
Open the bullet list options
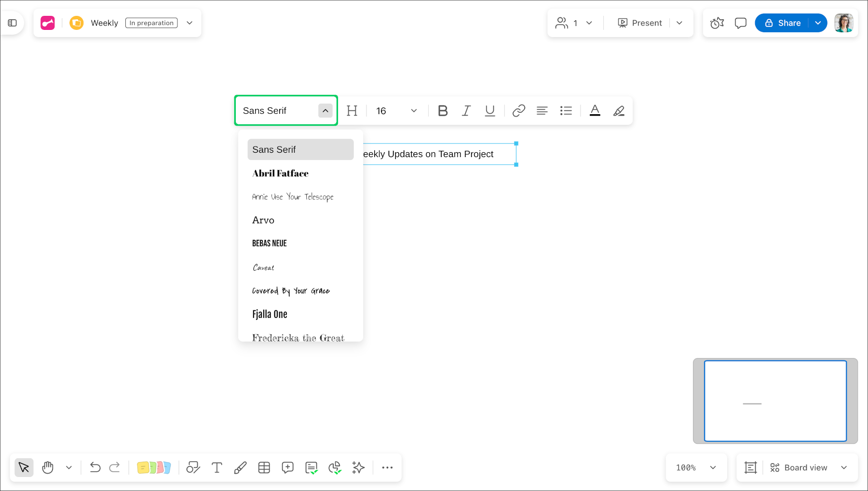click(x=566, y=111)
